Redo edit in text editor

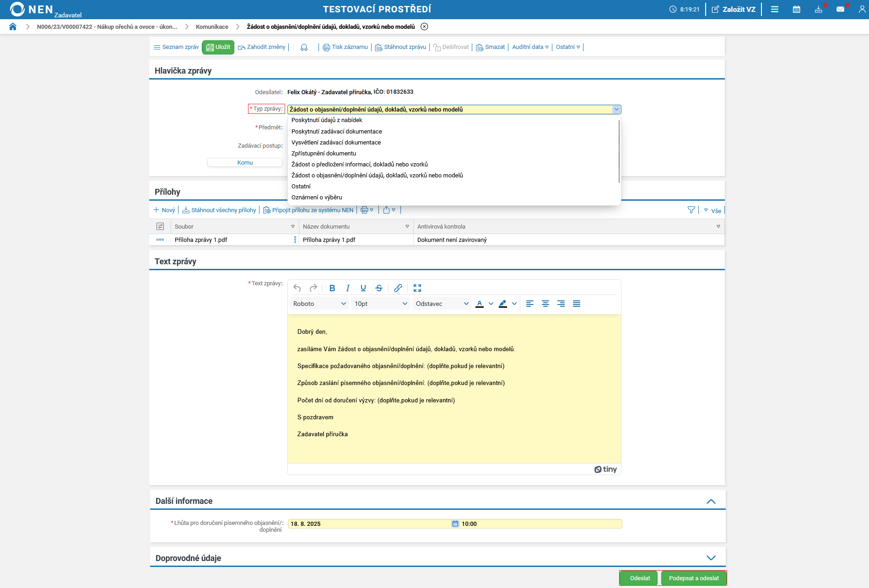(313, 288)
